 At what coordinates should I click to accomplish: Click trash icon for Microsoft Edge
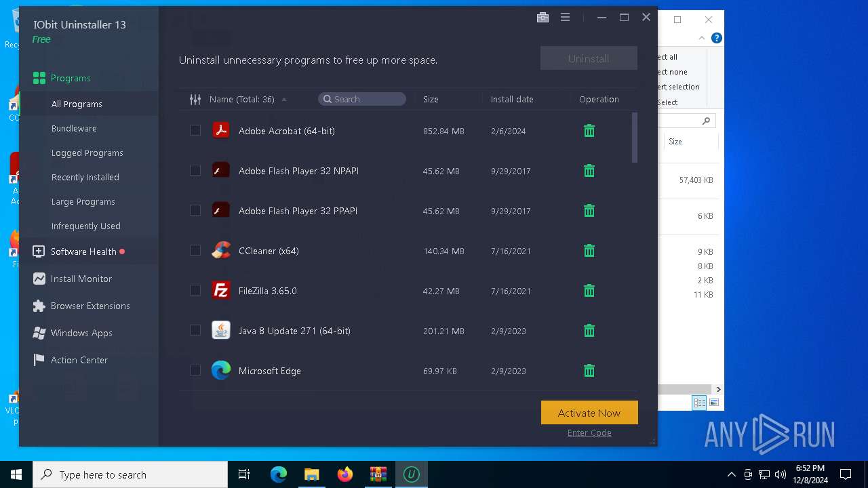589,371
